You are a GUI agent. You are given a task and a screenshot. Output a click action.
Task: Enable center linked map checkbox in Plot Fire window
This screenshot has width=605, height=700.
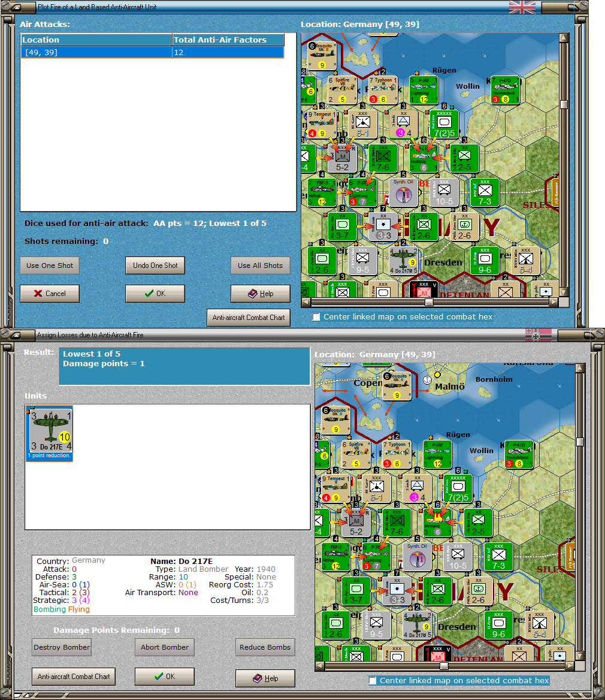(x=316, y=317)
